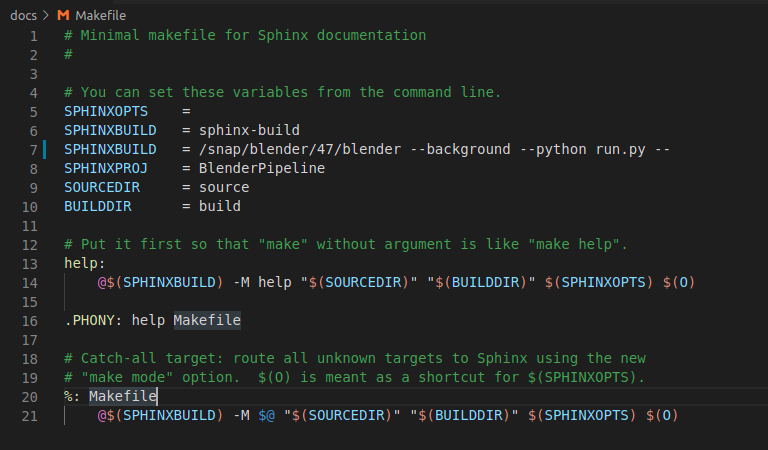Click the 'sphinx-build' value on line 6
The image size is (768, 450).
249,130
